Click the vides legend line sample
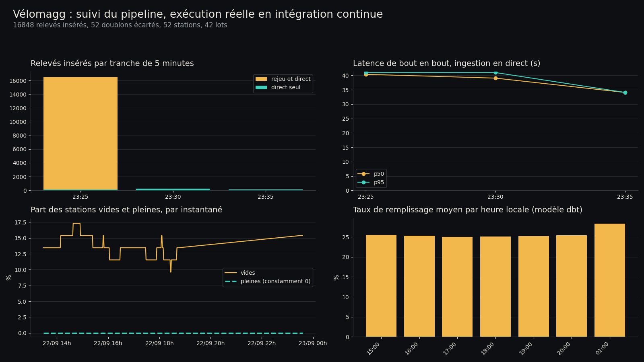The height and width of the screenshot is (362, 644). (231, 273)
